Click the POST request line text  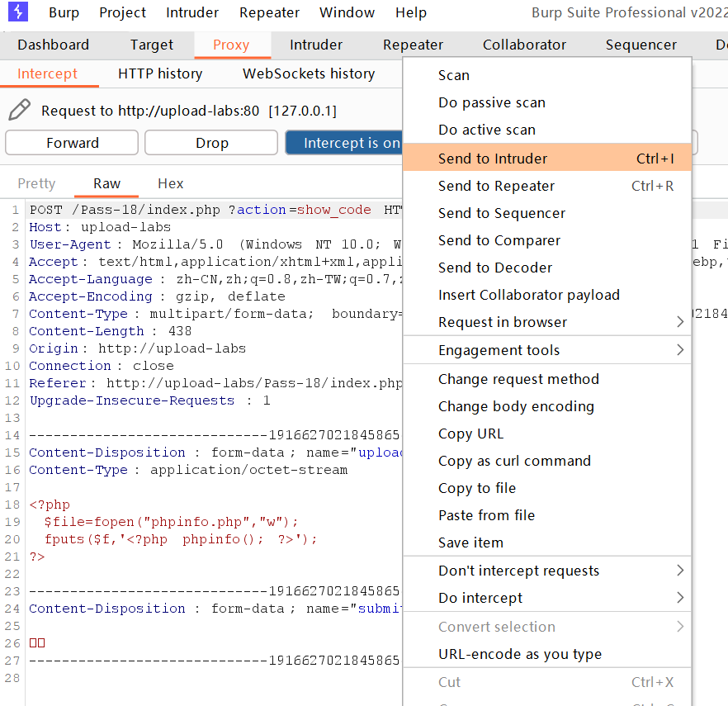tap(215, 210)
